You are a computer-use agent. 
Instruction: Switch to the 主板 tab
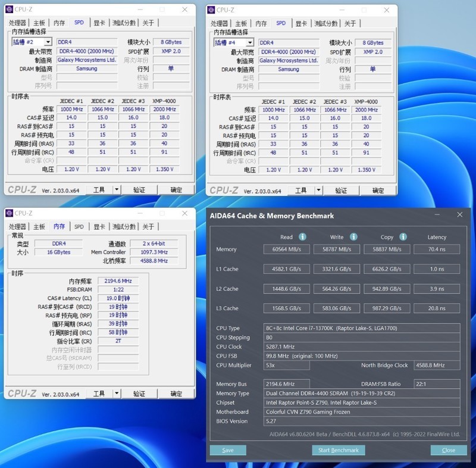click(39, 22)
